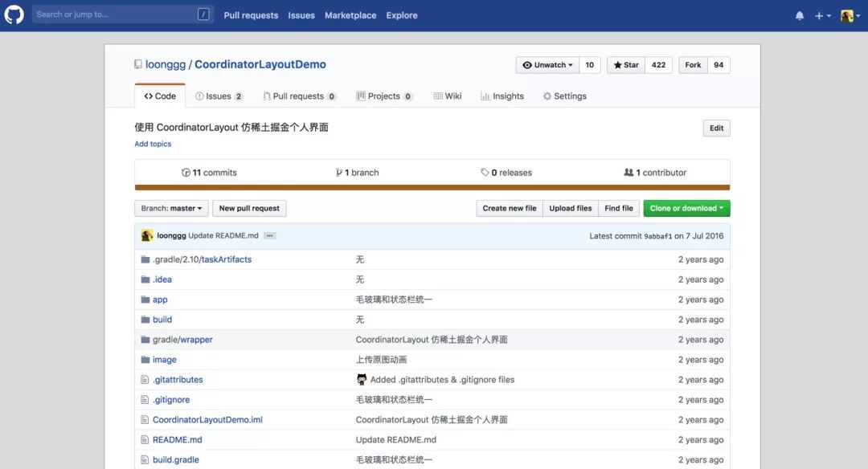Open the latest commit 9abbaf1 link

657,236
